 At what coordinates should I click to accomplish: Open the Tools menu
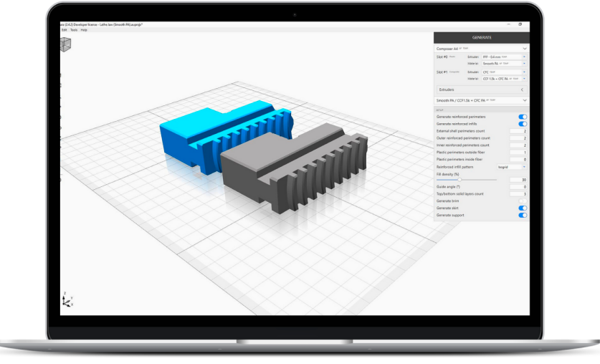(x=74, y=30)
